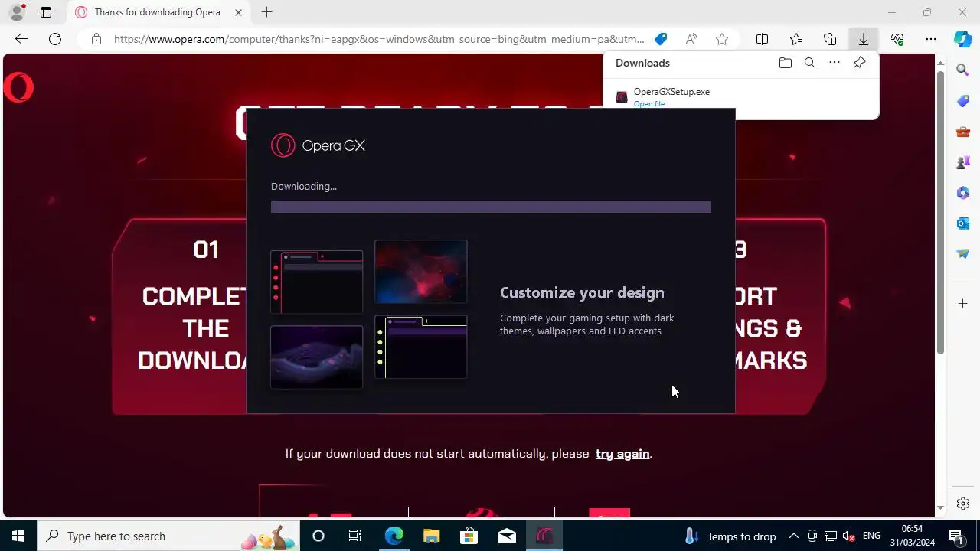
Task: Open Task View on taskbar
Action: pos(355,536)
